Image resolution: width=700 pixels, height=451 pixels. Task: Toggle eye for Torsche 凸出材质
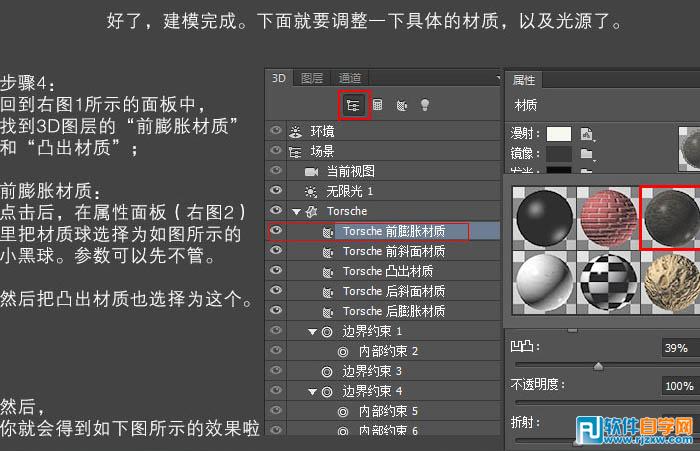pos(276,270)
